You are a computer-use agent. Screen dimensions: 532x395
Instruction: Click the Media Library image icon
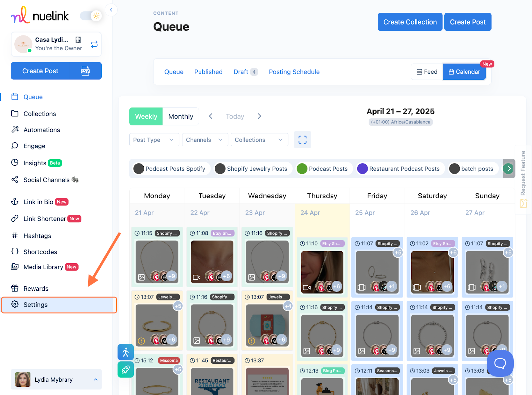point(15,267)
